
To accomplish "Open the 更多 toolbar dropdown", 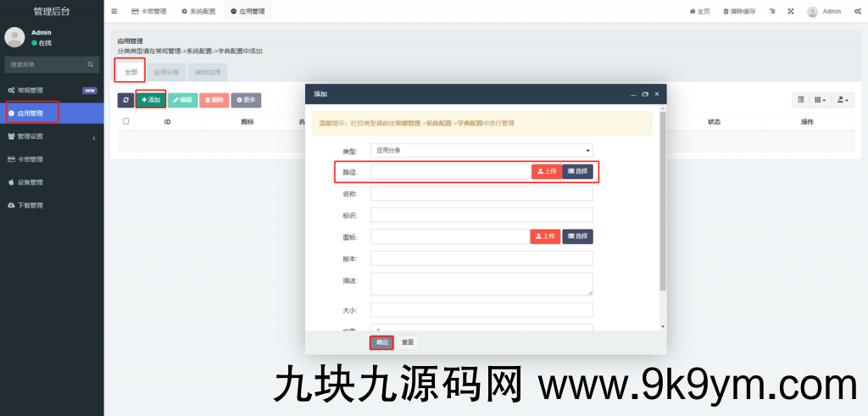I will 246,100.
